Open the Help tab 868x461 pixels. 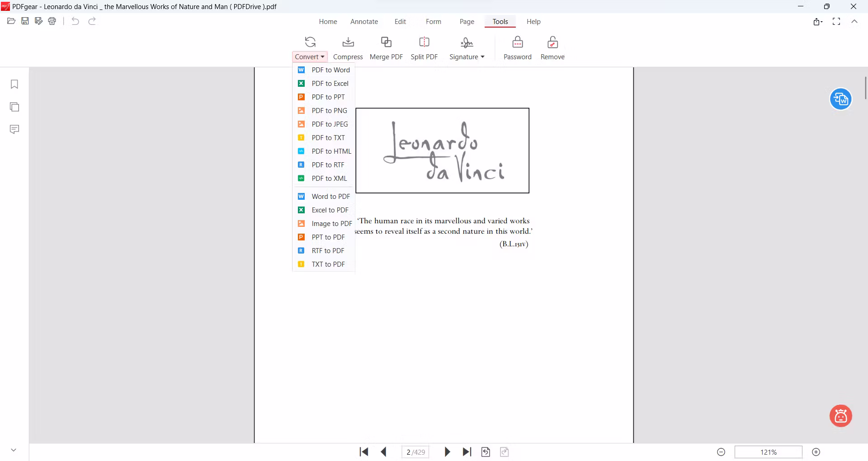coord(533,22)
